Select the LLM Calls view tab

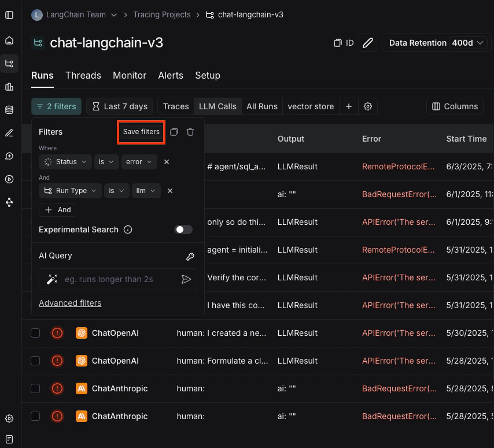(x=217, y=106)
